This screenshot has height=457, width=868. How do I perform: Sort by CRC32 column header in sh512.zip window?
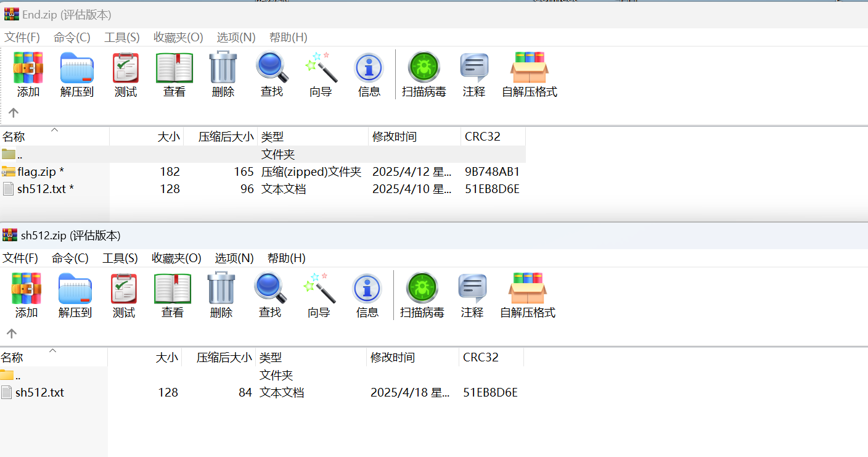(481, 358)
